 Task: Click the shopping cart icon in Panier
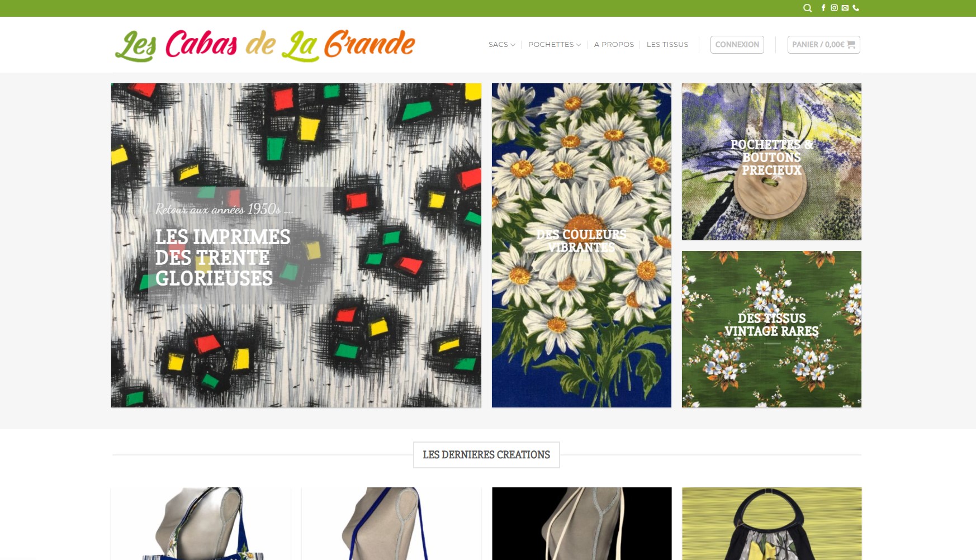(x=851, y=45)
